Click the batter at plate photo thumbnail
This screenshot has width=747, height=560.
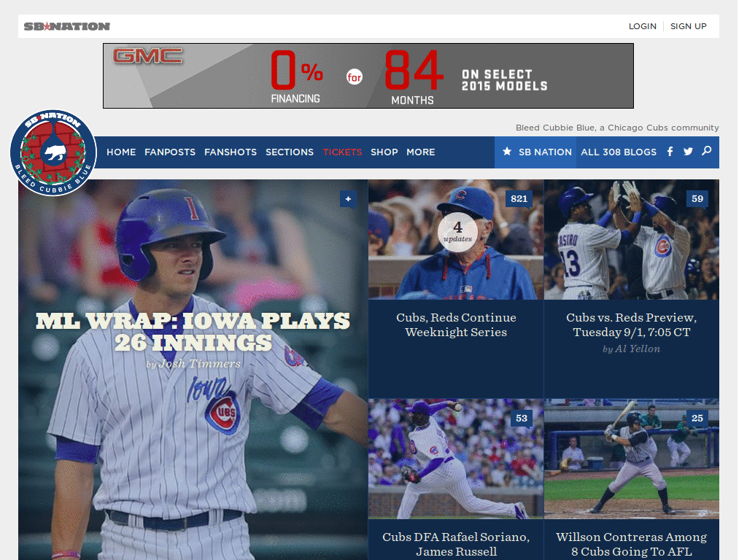[632, 459]
